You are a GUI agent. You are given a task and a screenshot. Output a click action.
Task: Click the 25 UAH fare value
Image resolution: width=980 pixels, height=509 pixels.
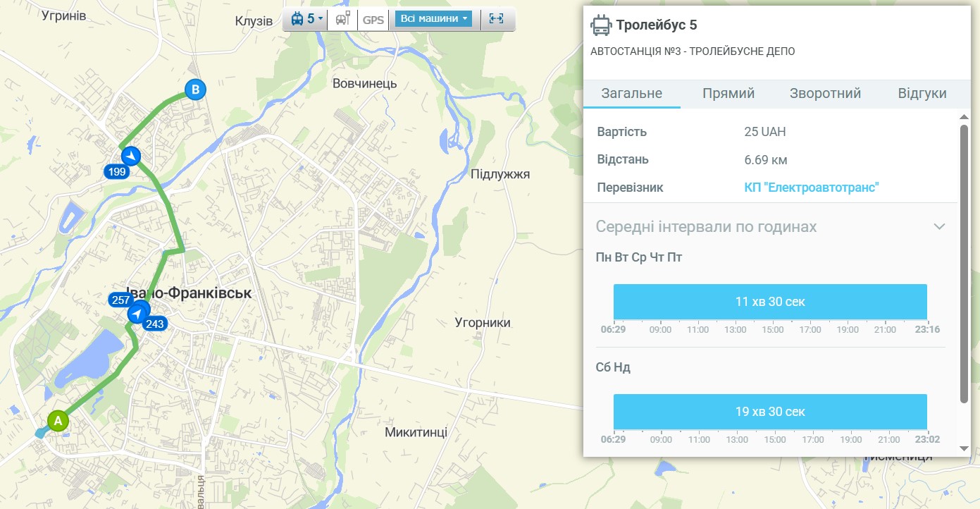click(x=764, y=132)
